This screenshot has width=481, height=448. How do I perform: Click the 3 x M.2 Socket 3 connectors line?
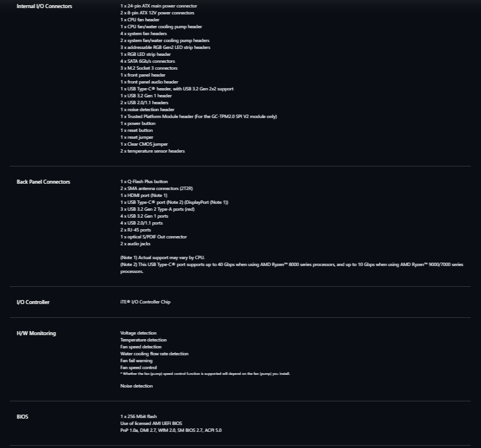point(149,68)
